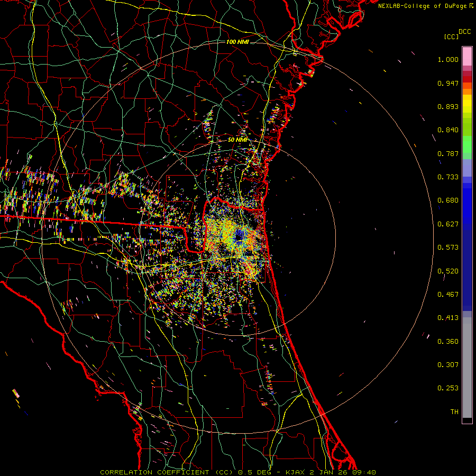This screenshot has width=476, height=476.
Task: Click the 0.573 scale value
Action: click(x=448, y=248)
